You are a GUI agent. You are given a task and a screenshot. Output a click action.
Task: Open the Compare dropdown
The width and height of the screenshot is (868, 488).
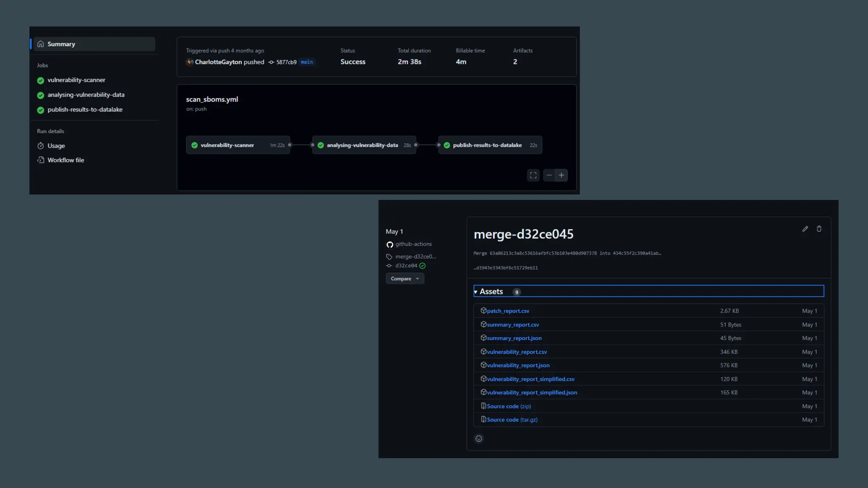point(405,279)
